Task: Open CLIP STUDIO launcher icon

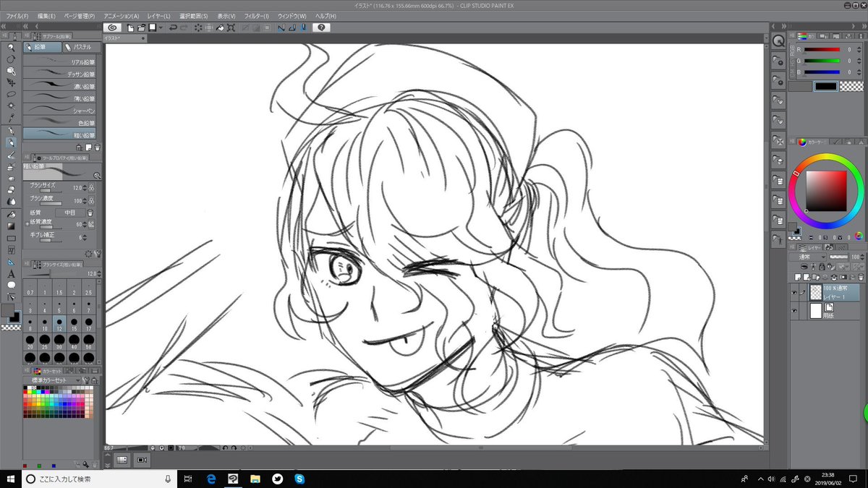Action: pos(113,27)
